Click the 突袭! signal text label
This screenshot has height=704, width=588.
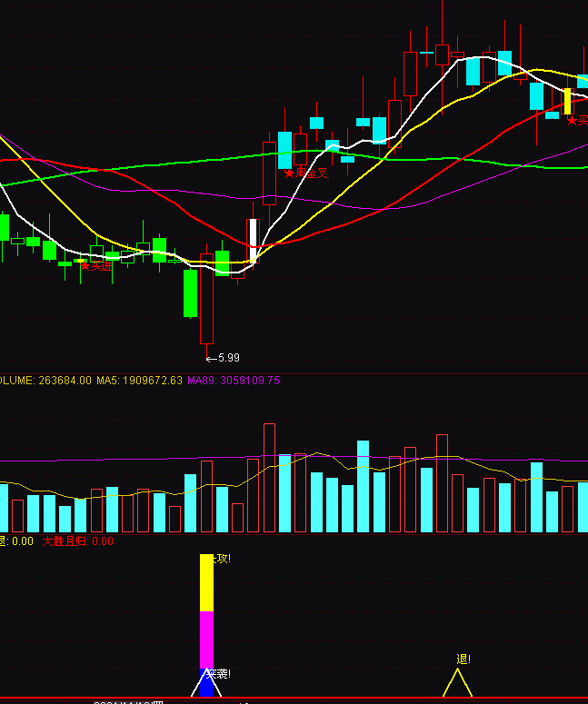[218, 674]
